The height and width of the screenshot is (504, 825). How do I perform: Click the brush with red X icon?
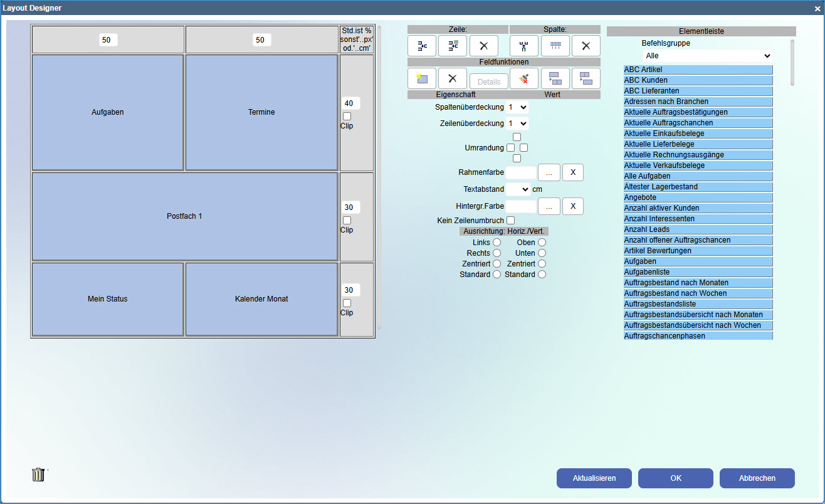point(524,79)
